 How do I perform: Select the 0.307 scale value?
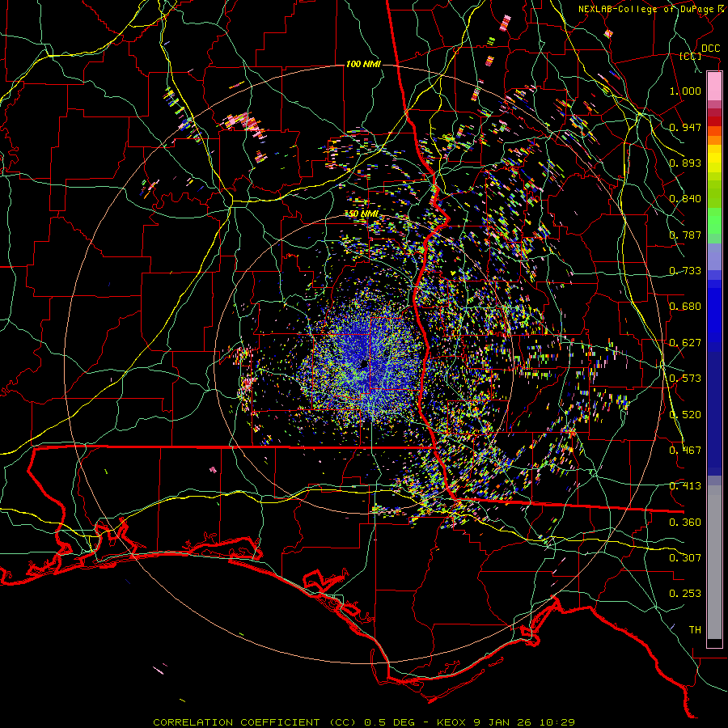tap(685, 558)
